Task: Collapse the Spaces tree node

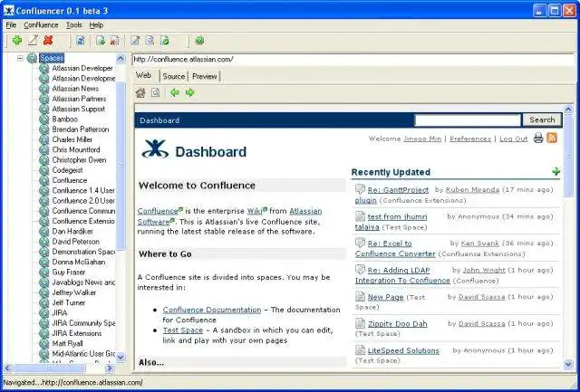Action: (x=20, y=58)
